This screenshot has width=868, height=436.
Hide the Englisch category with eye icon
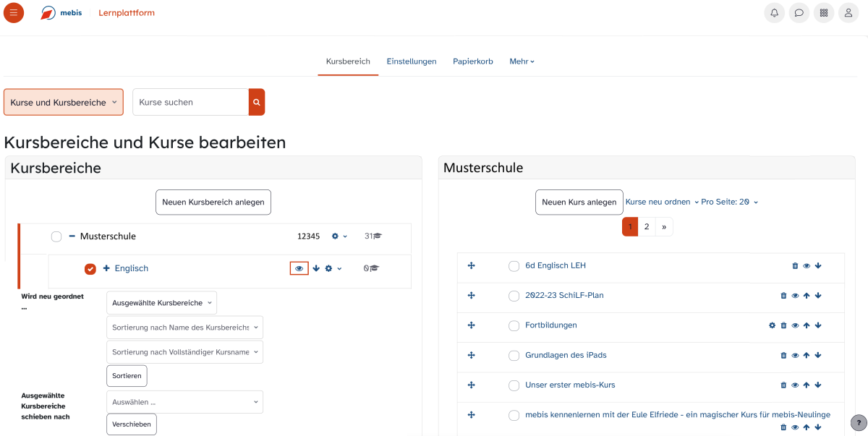(299, 268)
